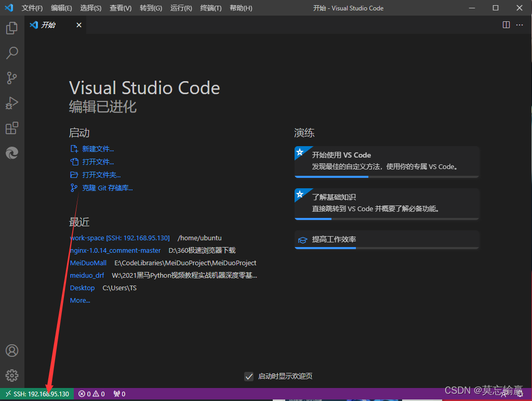Open the Extensions view

pyautogui.click(x=12, y=128)
